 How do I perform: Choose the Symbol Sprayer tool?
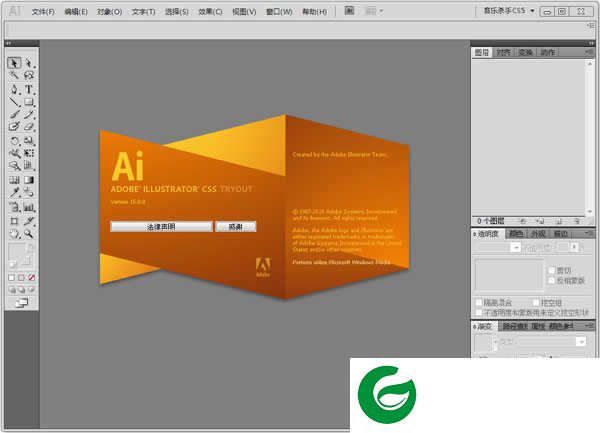coord(14,207)
